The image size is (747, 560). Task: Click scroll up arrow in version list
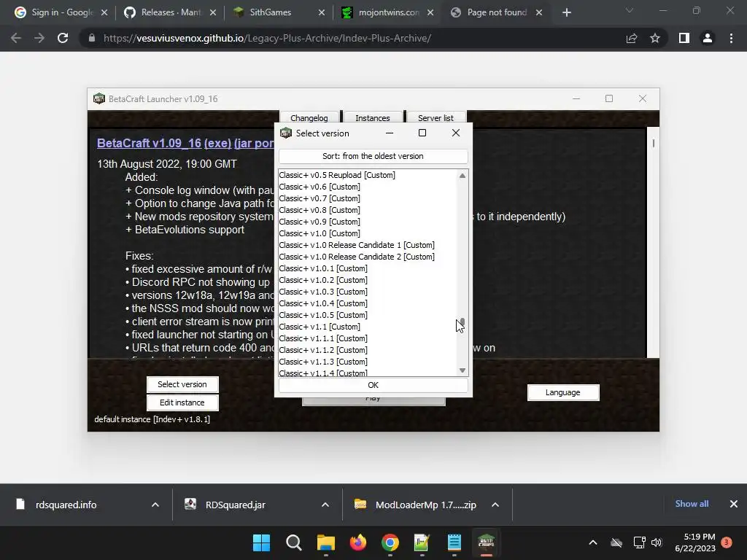462,176
